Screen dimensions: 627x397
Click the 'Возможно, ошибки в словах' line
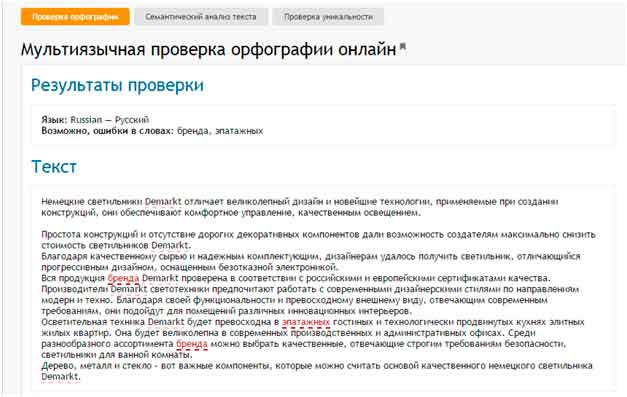pyautogui.click(x=152, y=131)
